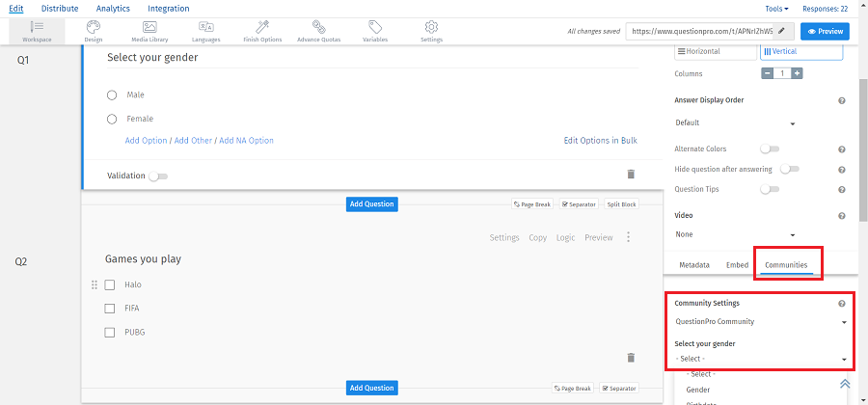Click the double chevron collapse icon
Screen dimensions: 868x405
click(845, 384)
